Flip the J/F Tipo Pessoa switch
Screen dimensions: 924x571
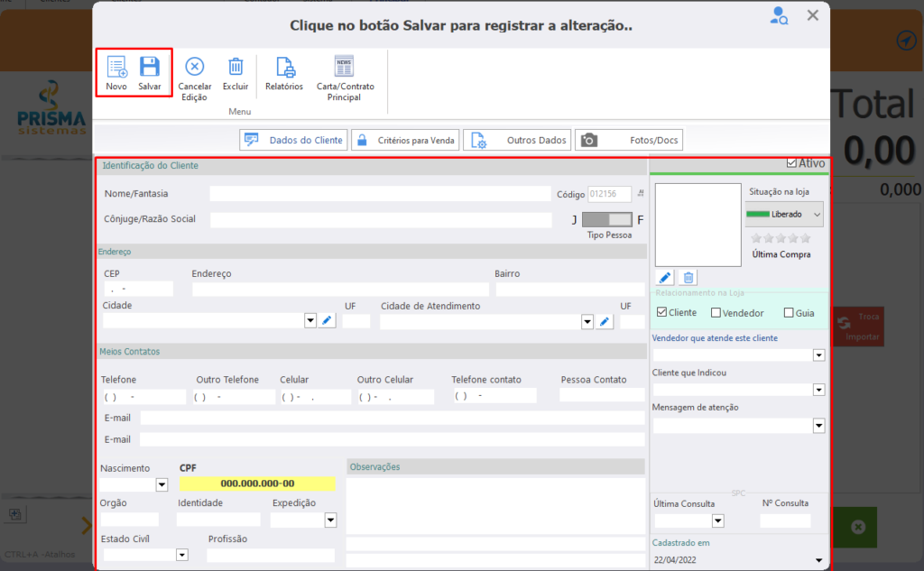[607, 220]
